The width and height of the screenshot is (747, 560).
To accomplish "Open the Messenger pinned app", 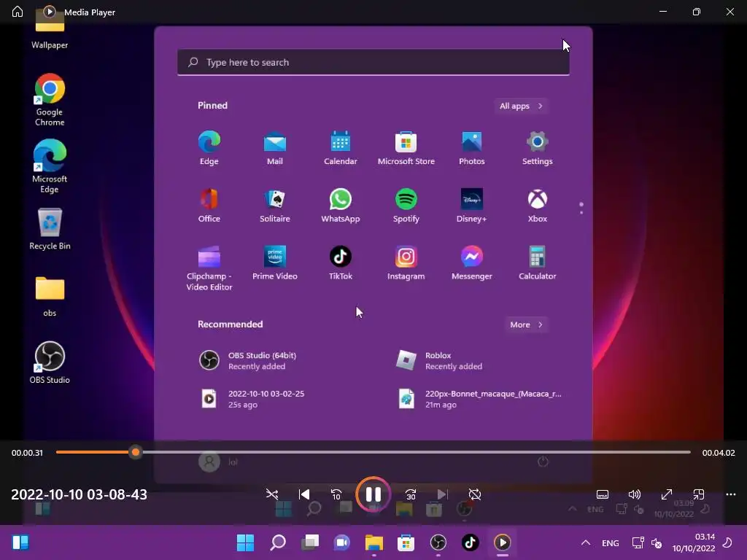I will (x=472, y=262).
